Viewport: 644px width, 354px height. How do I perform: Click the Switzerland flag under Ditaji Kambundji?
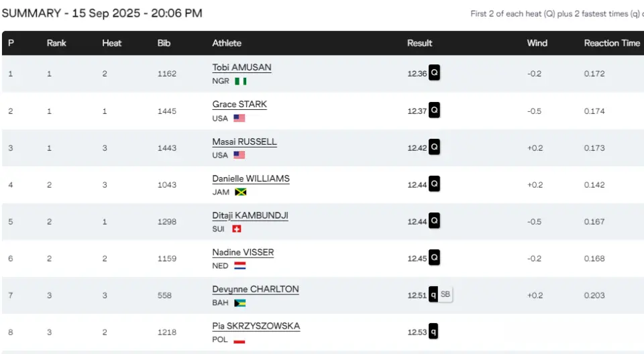pos(237,229)
